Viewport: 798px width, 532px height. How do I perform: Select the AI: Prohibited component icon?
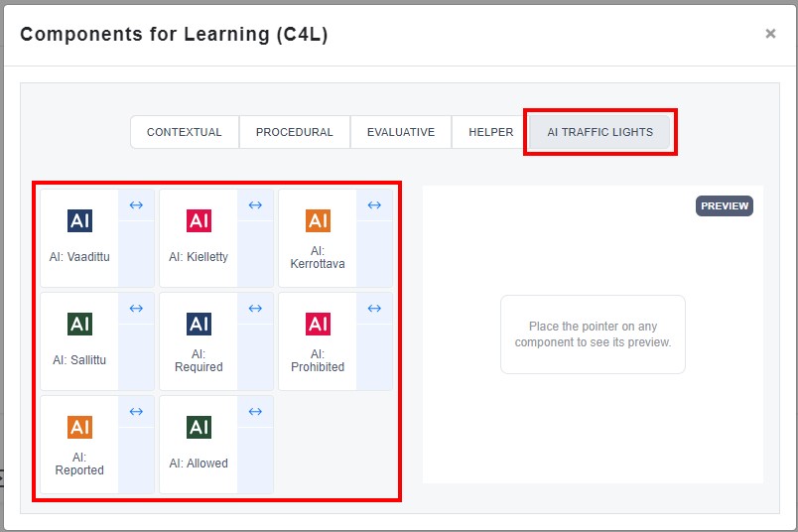(318, 324)
